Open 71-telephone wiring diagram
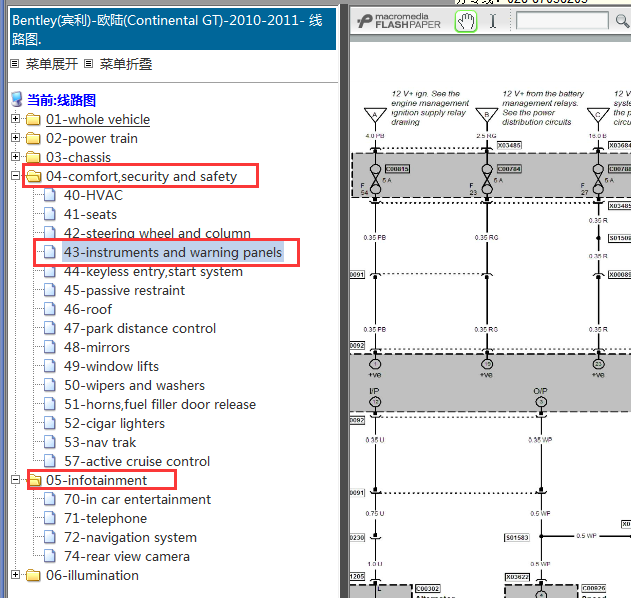The width and height of the screenshot is (631, 598). tap(105, 519)
